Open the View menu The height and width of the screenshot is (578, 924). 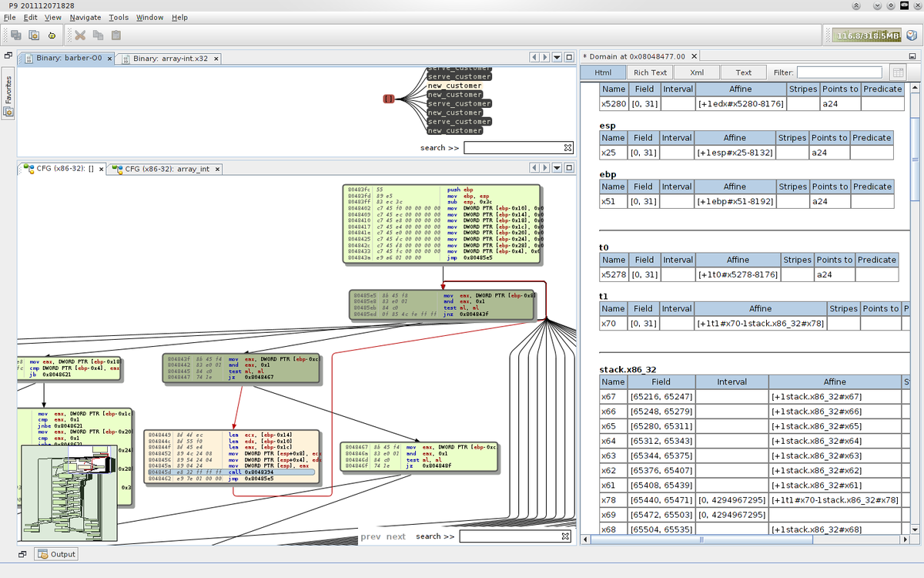53,17
